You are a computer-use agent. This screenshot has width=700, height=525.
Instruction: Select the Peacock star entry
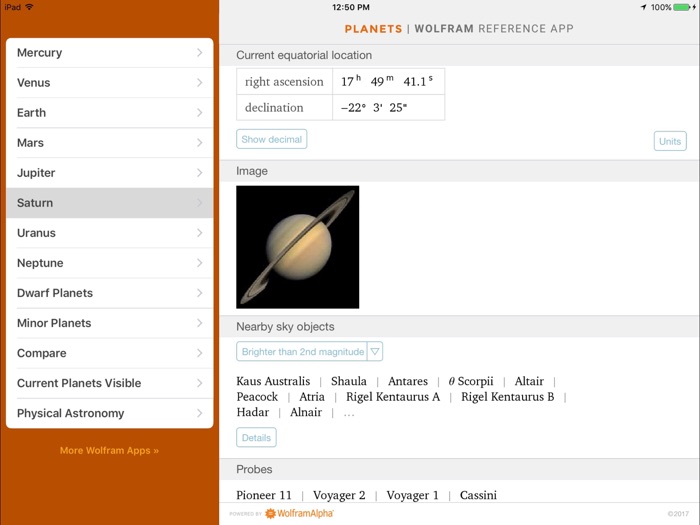pos(257,397)
